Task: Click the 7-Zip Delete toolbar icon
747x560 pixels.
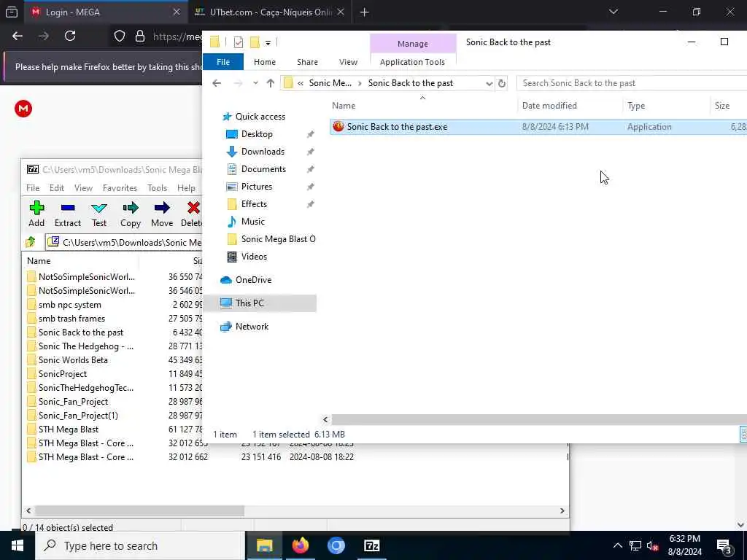Action: tap(193, 208)
